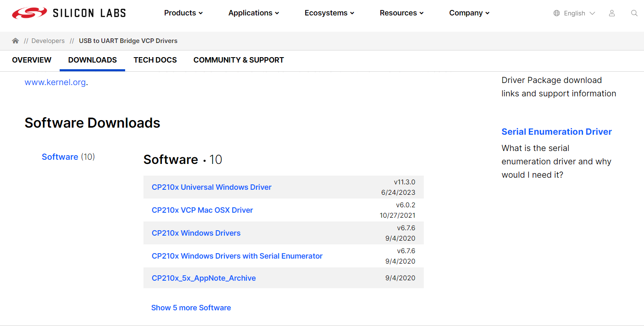This screenshot has width=644, height=327.
Task: Click the v11.3.0 version text
Action: tap(405, 182)
